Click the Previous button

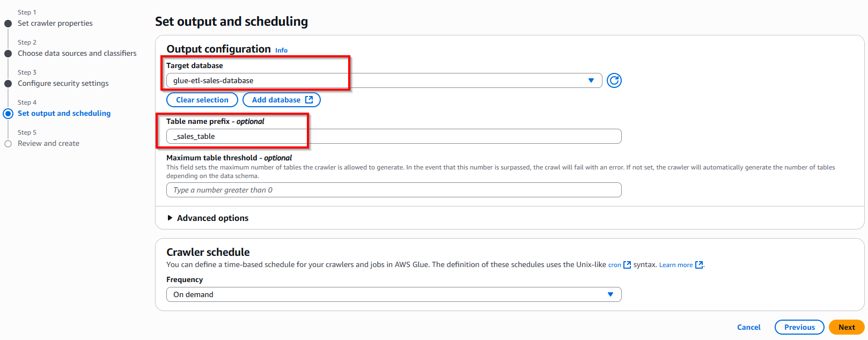coord(799,327)
